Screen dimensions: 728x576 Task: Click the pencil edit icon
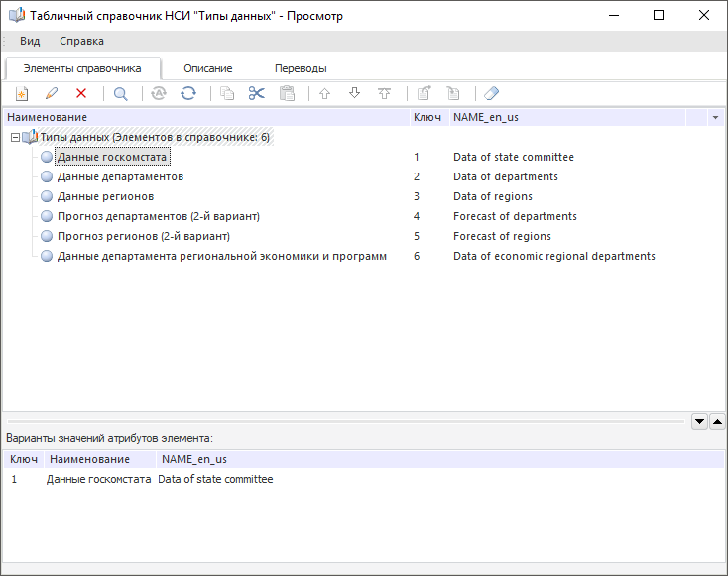point(52,94)
